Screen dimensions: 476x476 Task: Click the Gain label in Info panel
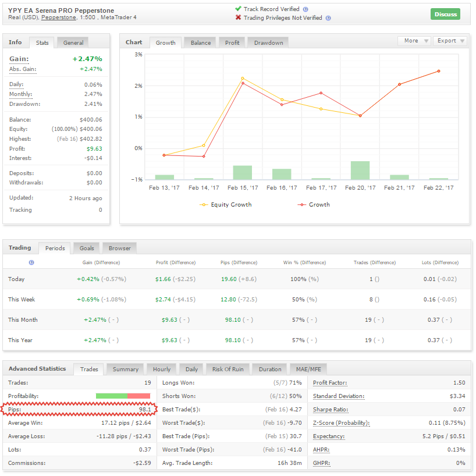coord(19,59)
